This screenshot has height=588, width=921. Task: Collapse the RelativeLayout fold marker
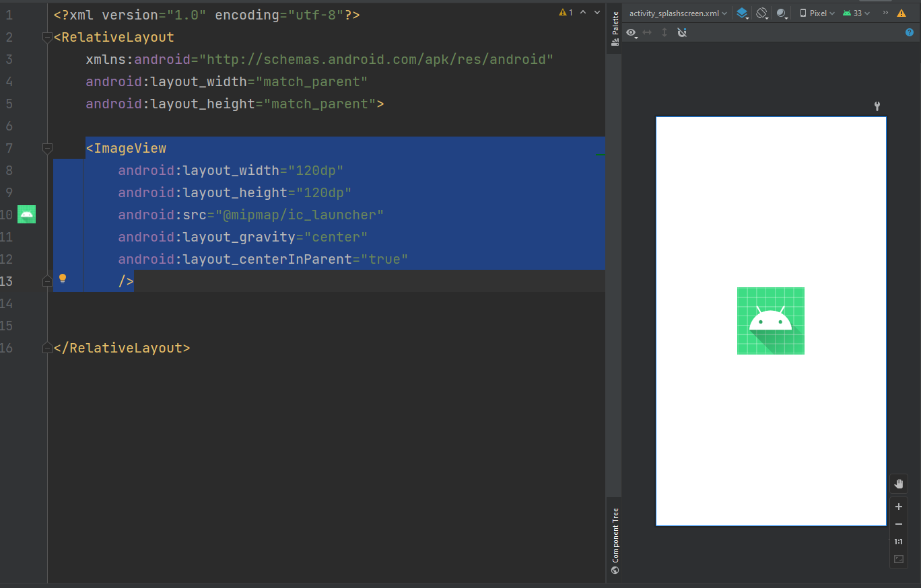[x=47, y=38]
